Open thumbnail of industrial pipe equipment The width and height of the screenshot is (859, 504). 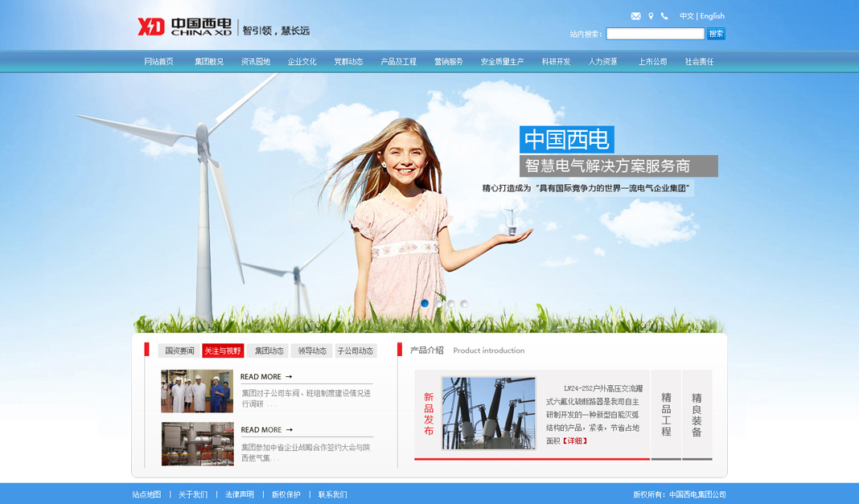click(x=198, y=444)
